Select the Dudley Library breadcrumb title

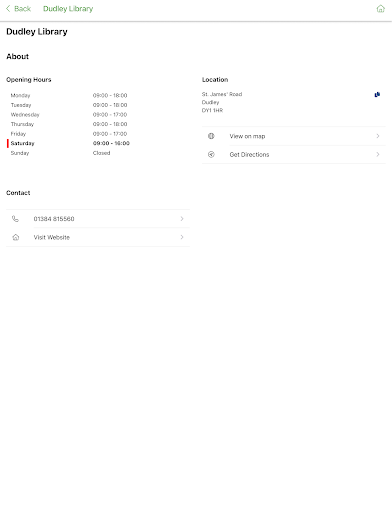click(68, 9)
